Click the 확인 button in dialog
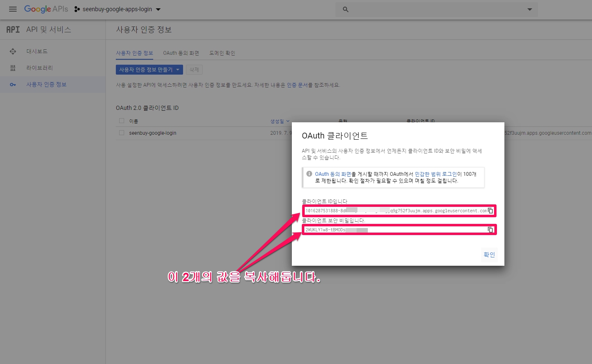The height and width of the screenshot is (364, 592). point(489,255)
